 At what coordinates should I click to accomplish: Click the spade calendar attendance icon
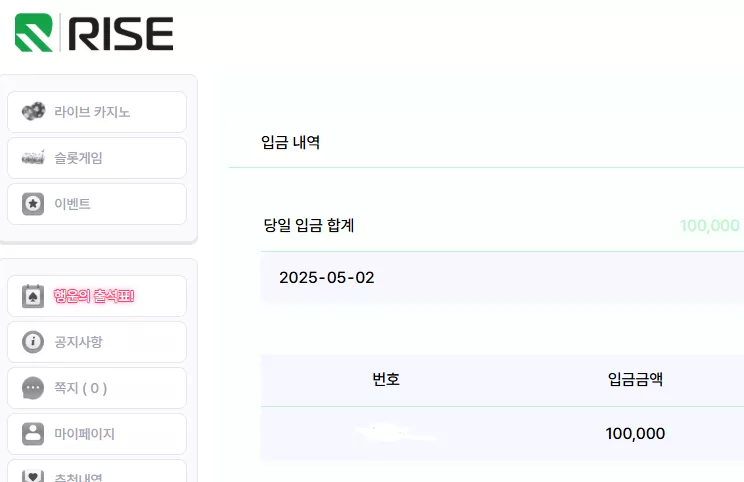click(x=33, y=296)
